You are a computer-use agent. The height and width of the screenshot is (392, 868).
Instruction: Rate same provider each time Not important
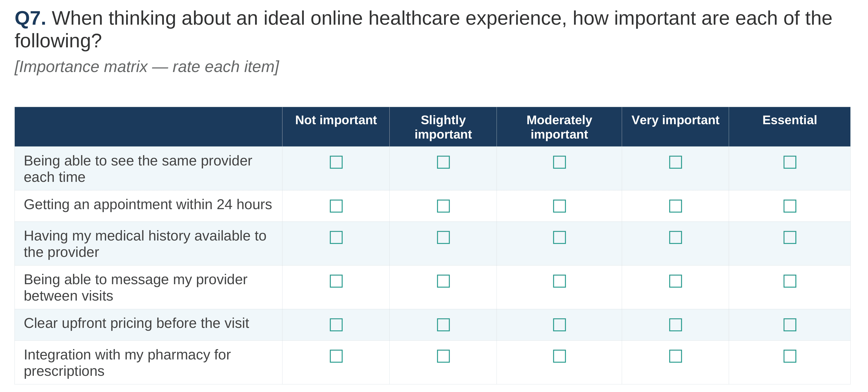(336, 162)
